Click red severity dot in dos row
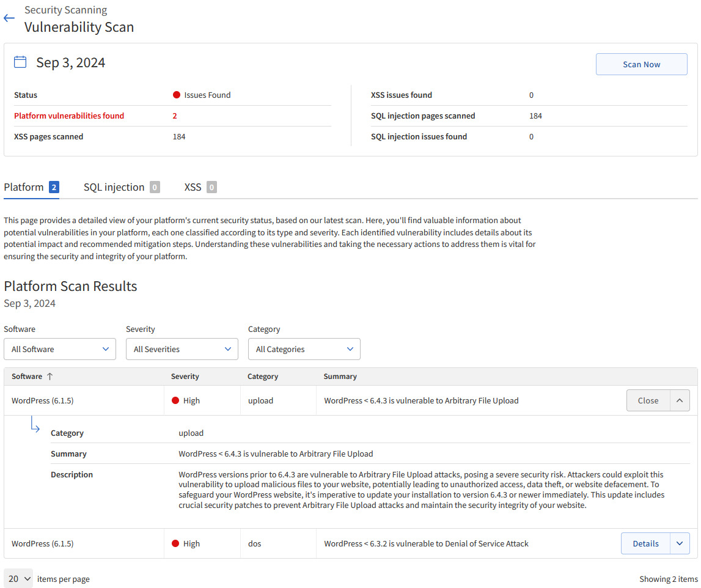 click(175, 544)
